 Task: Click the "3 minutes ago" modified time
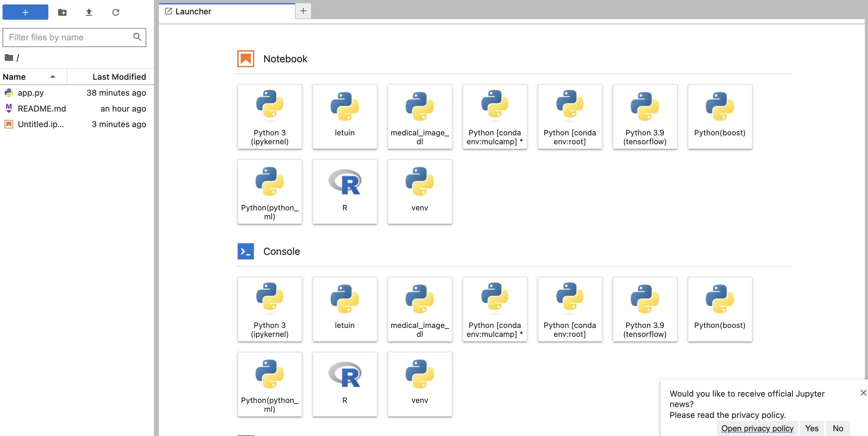119,124
